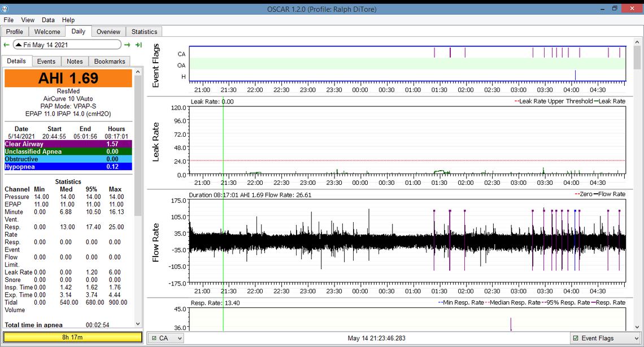Go to next day with right green arrow
Image resolution: width=644 pixels, height=347 pixels.
[127, 45]
